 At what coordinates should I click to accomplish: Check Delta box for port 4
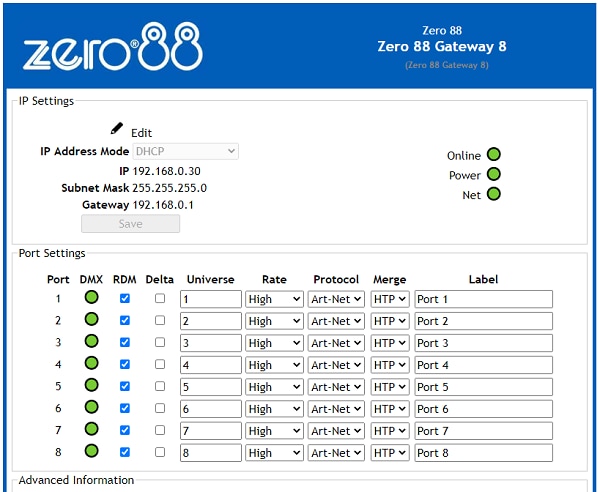point(160,364)
